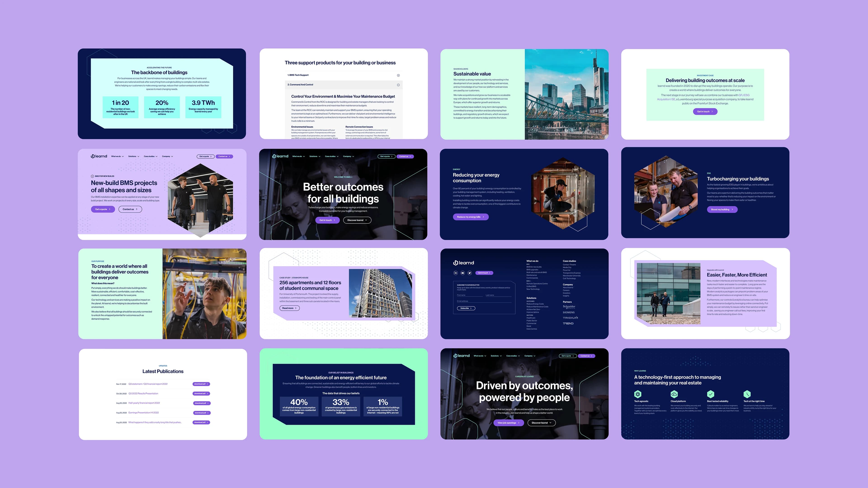868x488 pixels.
Task: Click the Tech at the right time clock icon
Action: (747, 394)
